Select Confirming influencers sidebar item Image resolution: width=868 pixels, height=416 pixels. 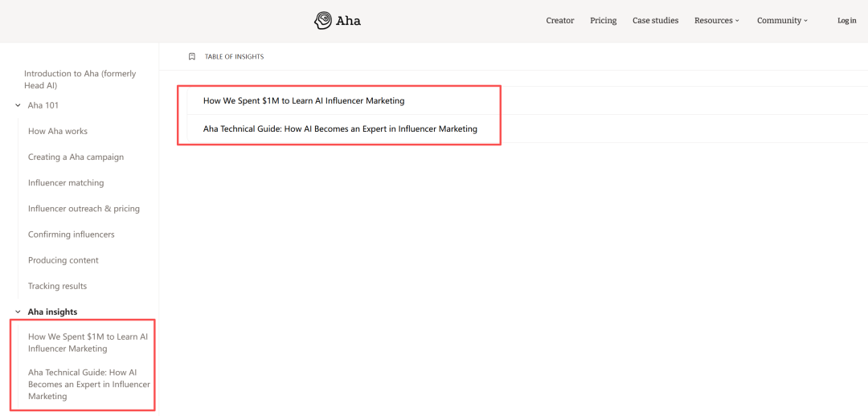pyautogui.click(x=71, y=235)
